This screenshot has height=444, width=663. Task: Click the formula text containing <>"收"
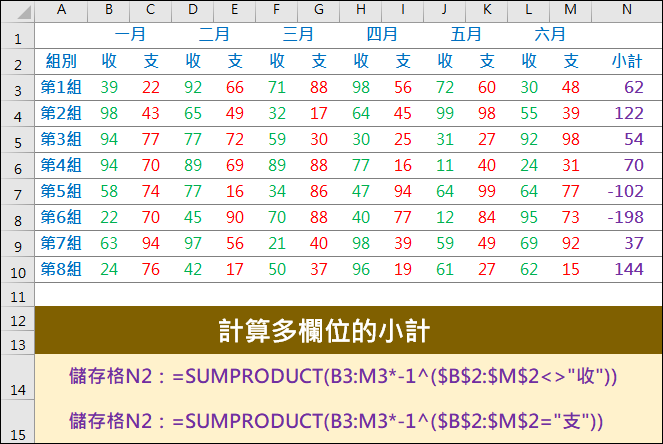pyautogui.click(x=343, y=376)
